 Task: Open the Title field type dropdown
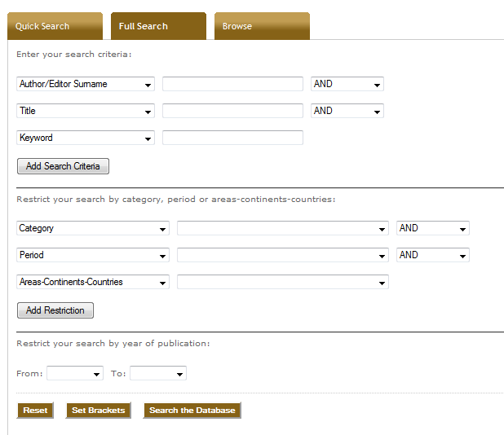click(x=86, y=111)
